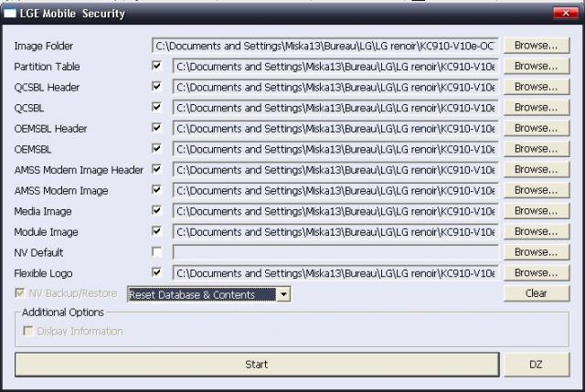Browse for the OEMSBL Header file
Screen dimensions: 585x392
click(537, 128)
